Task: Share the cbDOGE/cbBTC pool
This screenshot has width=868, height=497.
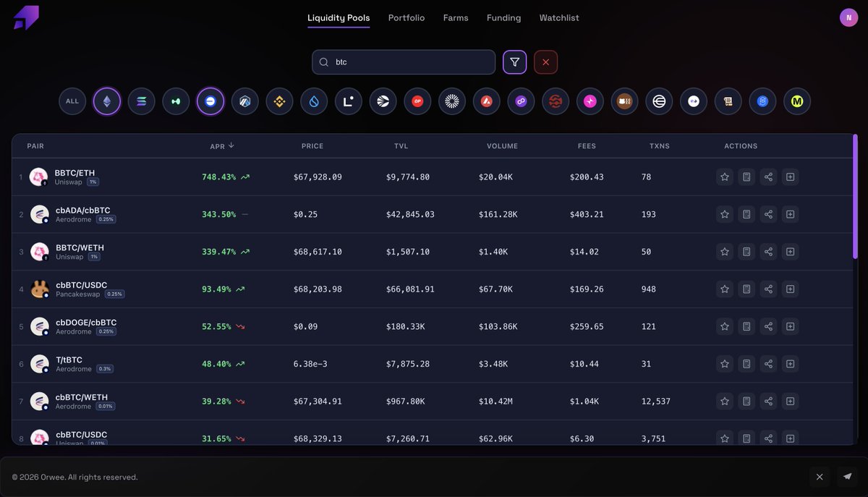Action: pos(768,326)
